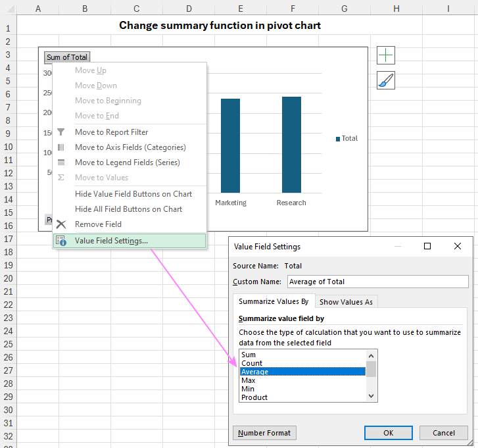
Task: Confirm dialog with OK button
Action: (x=389, y=433)
